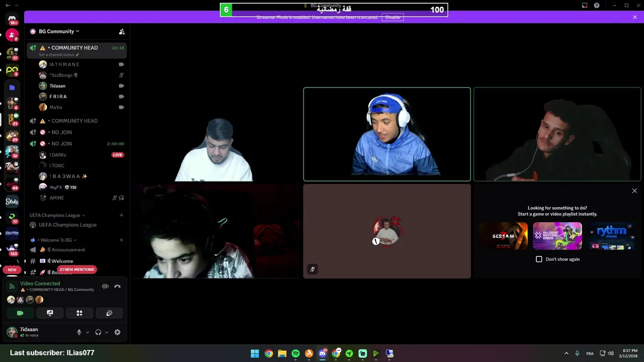Expand headphones output options arrow
This screenshot has height=362, width=644.
[107, 332]
